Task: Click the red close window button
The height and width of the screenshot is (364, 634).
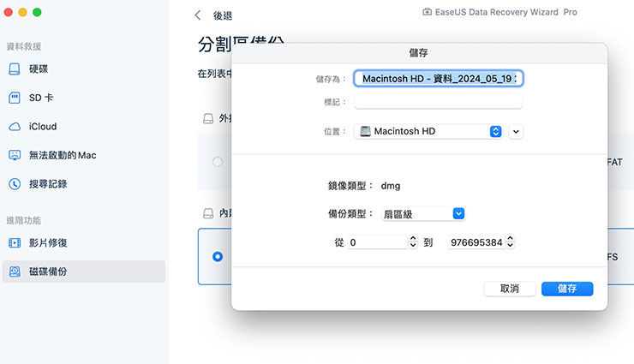Action: click(8, 12)
